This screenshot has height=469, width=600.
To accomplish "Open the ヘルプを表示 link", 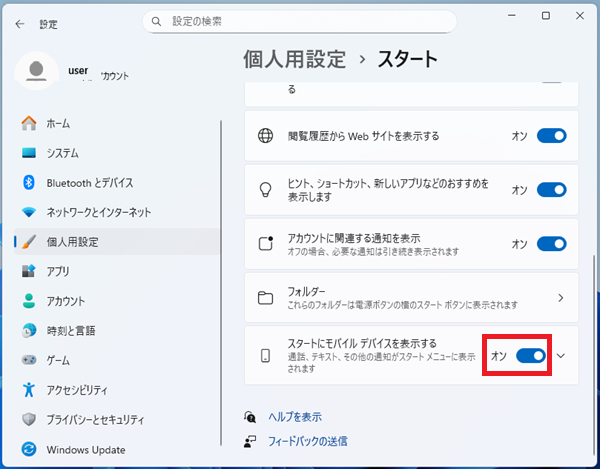I will (x=294, y=417).
